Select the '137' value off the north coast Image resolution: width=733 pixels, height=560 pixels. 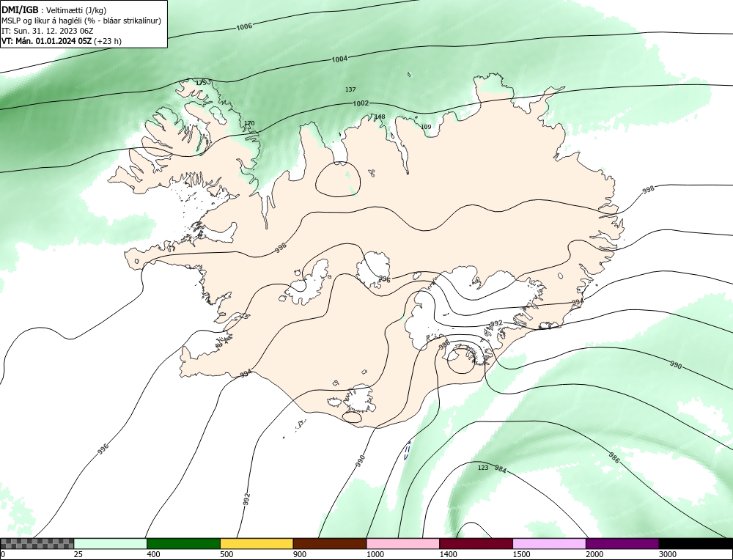(x=350, y=89)
